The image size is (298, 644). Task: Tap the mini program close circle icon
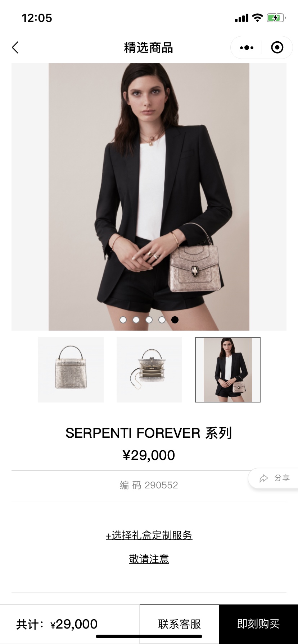point(277,47)
